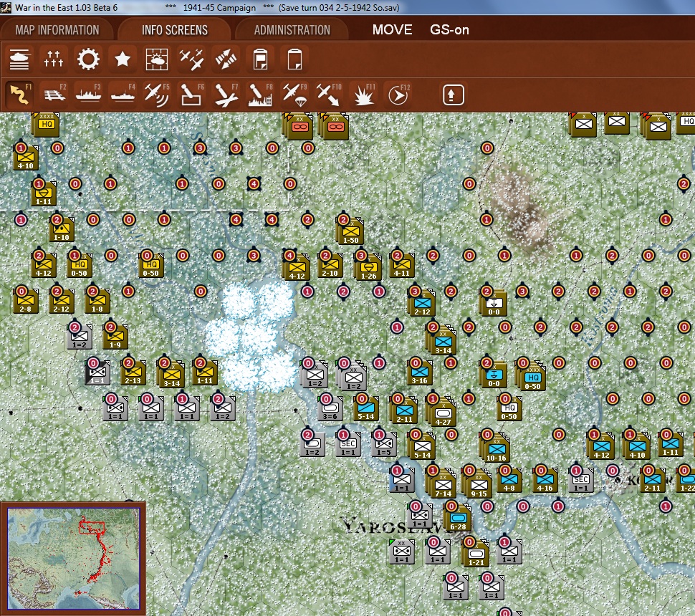Select F4 amphibious transport mode

[123, 95]
